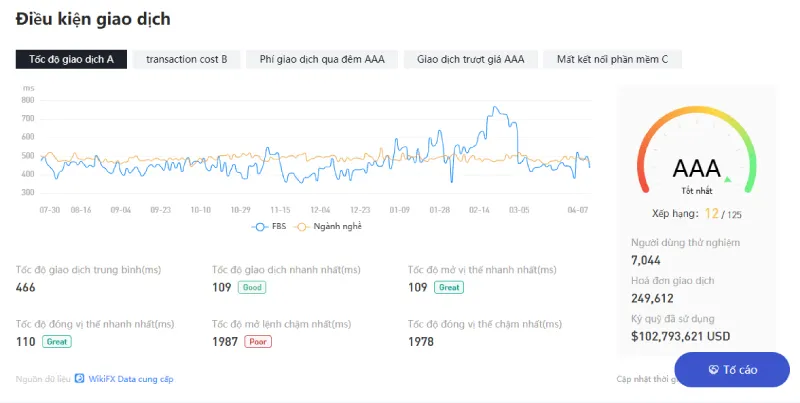Open Mất kết nối phần mềm C tab

coord(612,59)
